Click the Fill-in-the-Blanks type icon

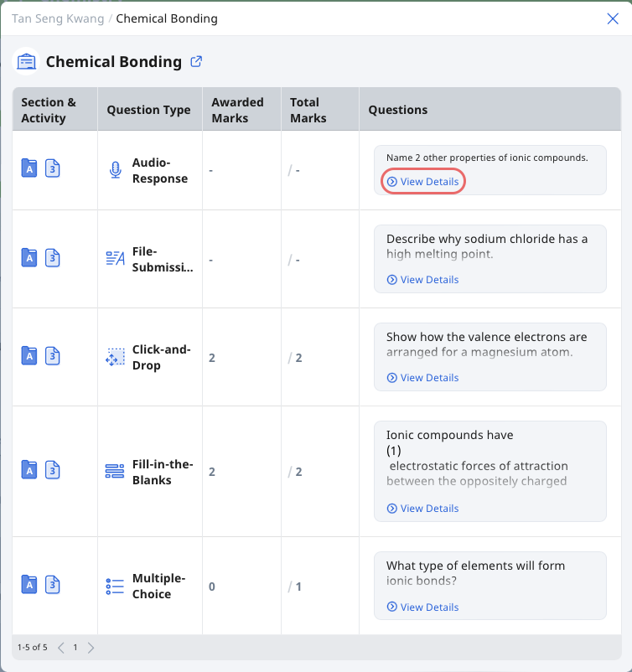pos(115,471)
